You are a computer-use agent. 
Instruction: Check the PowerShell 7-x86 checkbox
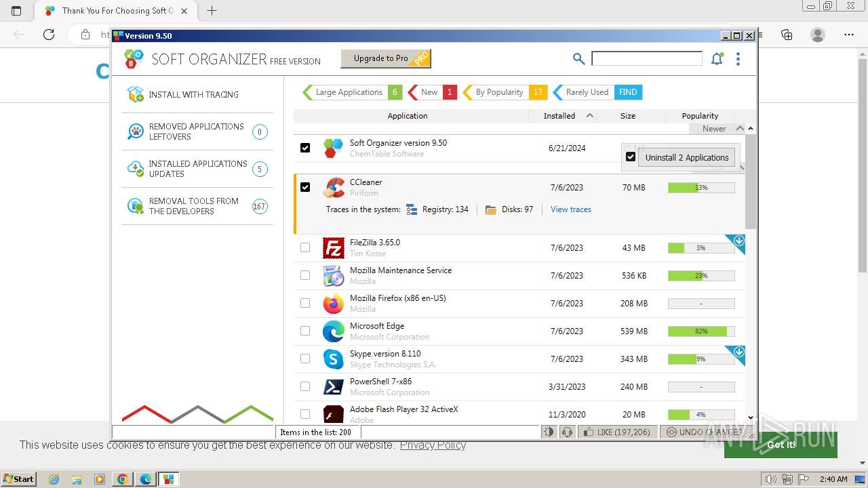(x=305, y=386)
